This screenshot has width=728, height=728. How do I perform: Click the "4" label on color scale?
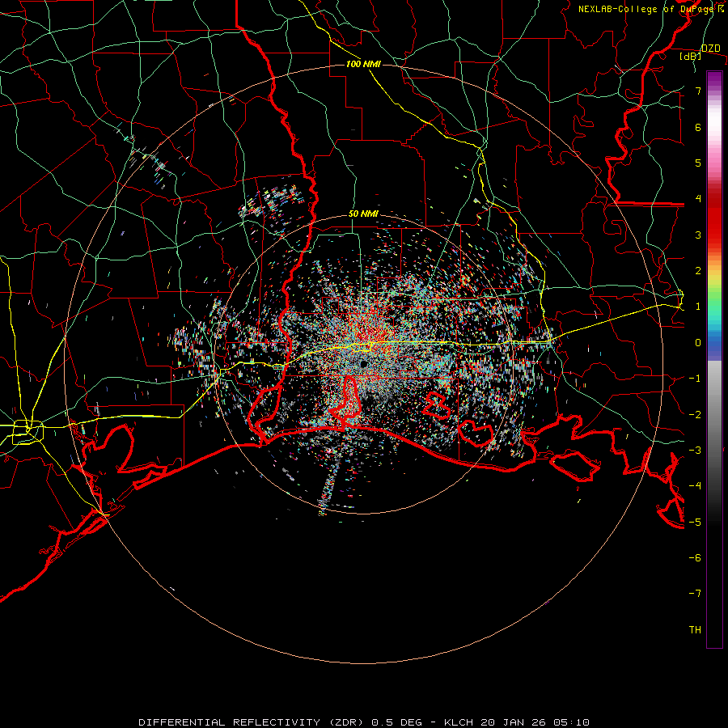698,199
